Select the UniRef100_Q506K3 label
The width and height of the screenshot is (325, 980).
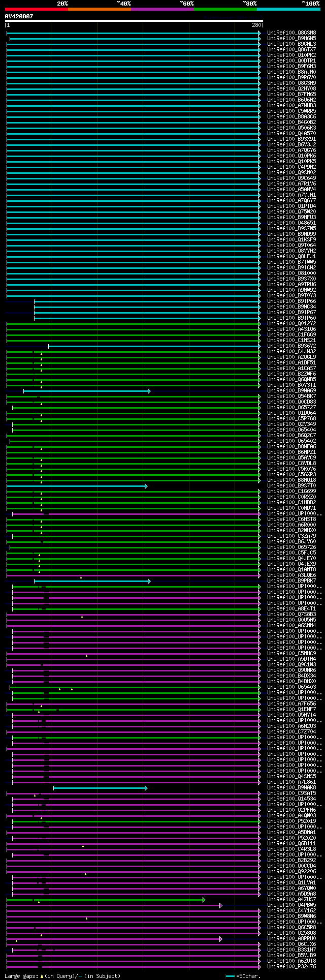[291, 128]
